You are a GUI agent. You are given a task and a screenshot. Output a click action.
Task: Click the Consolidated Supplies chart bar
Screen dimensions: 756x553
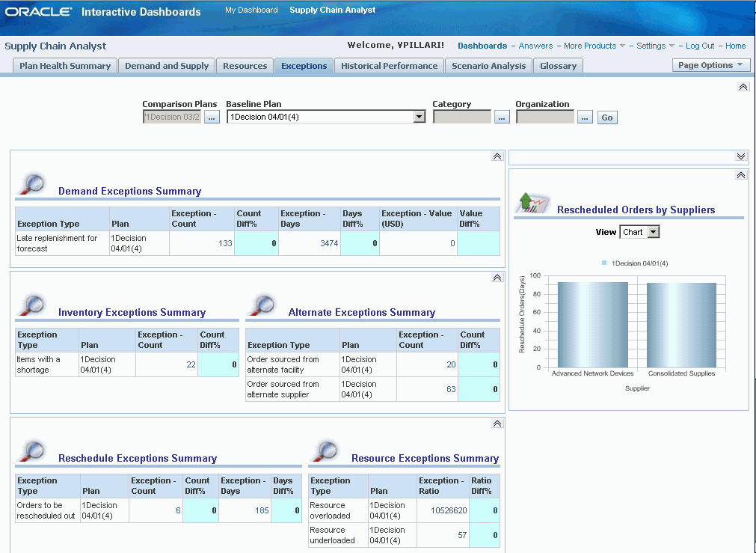681,326
